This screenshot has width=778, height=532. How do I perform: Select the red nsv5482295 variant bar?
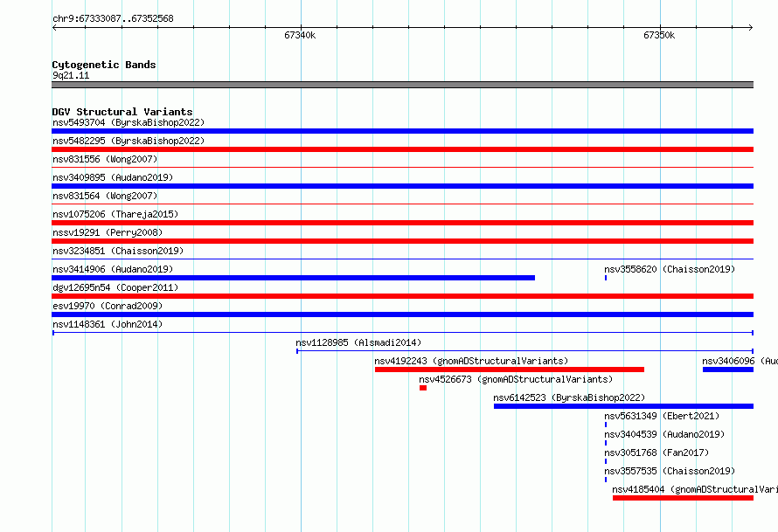(x=402, y=149)
